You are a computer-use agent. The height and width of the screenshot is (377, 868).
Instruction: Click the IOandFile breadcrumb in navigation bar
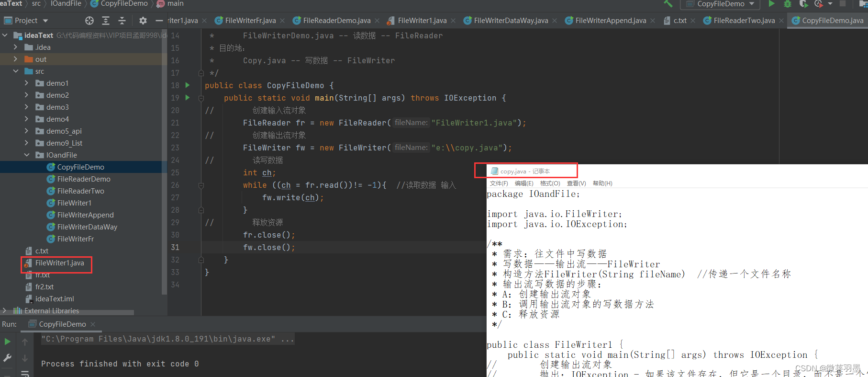(x=66, y=4)
